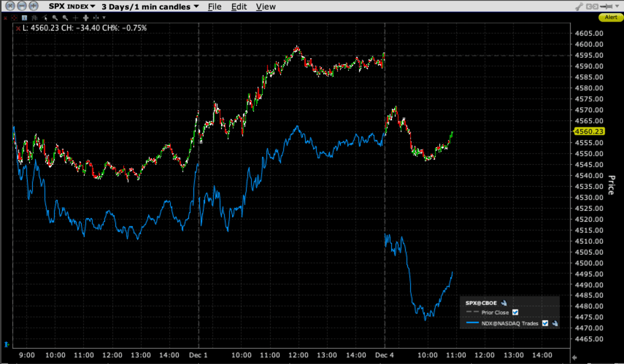The image size is (624, 364).
Task: Click the dashed Prior Close line swatch
Action: tap(472, 312)
